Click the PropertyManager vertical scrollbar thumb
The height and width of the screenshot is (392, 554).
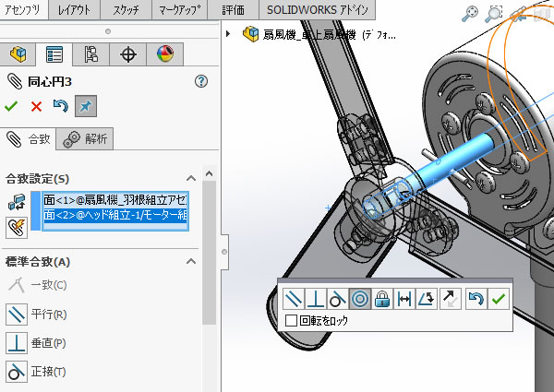pos(210,253)
